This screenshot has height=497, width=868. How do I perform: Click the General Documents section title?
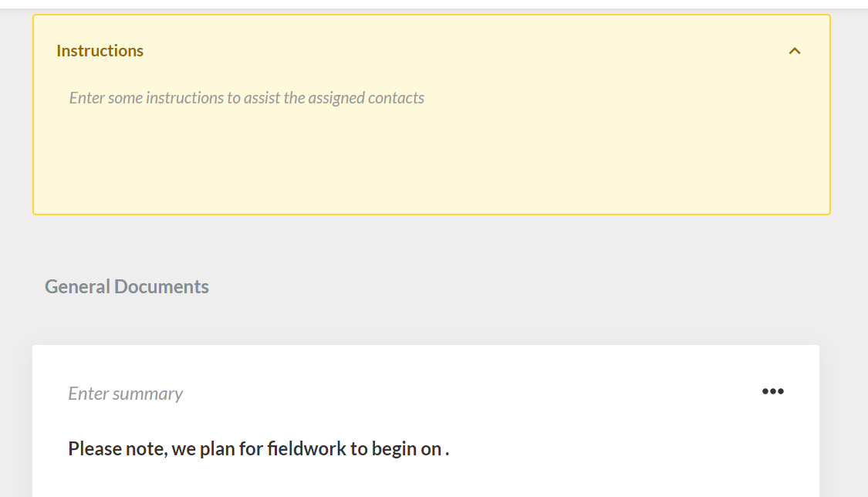127,286
